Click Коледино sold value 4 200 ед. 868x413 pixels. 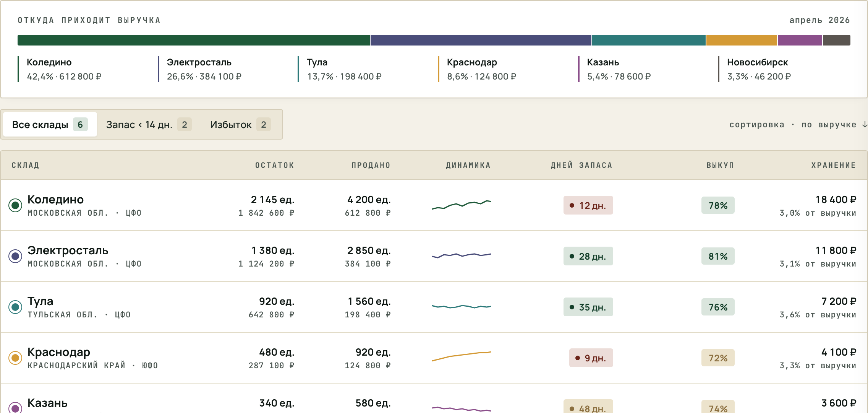(369, 200)
